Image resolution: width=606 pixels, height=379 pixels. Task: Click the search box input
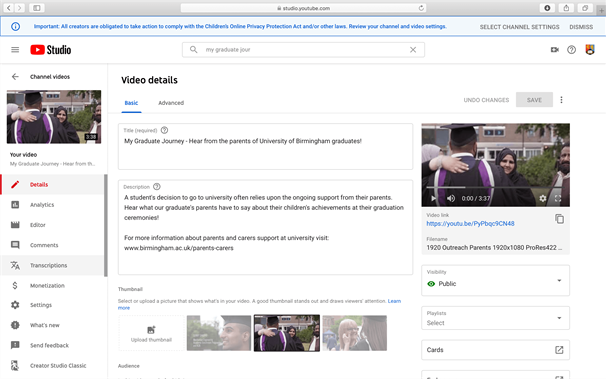click(303, 50)
